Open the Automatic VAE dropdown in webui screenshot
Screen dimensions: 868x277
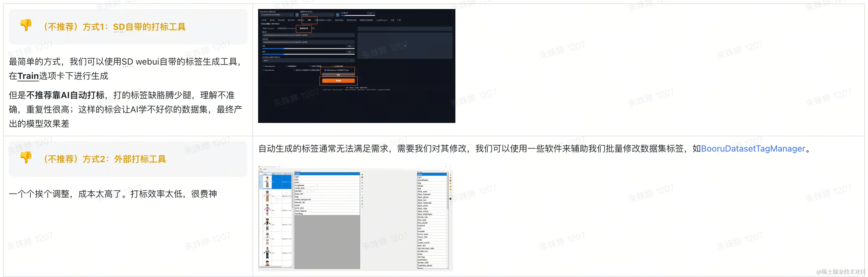pyautogui.click(x=317, y=15)
